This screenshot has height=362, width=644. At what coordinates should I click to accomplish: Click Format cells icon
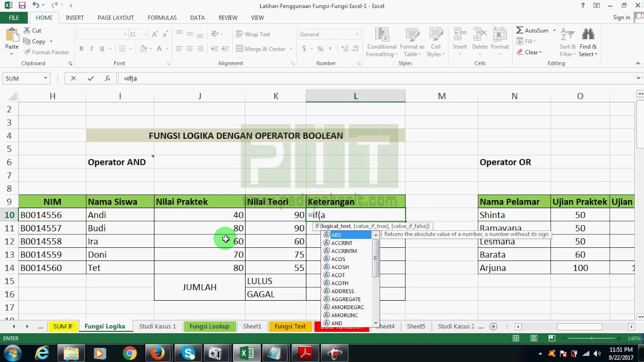500,35
